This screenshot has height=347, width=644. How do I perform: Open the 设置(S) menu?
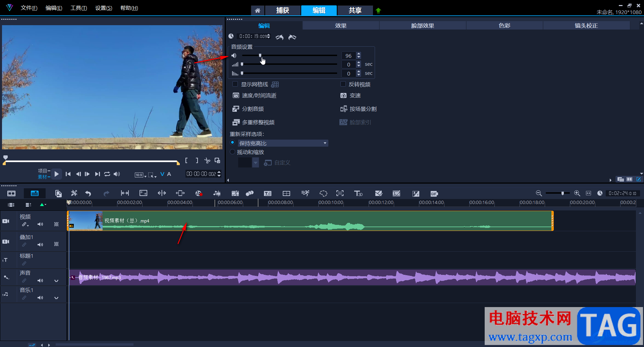click(104, 8)
